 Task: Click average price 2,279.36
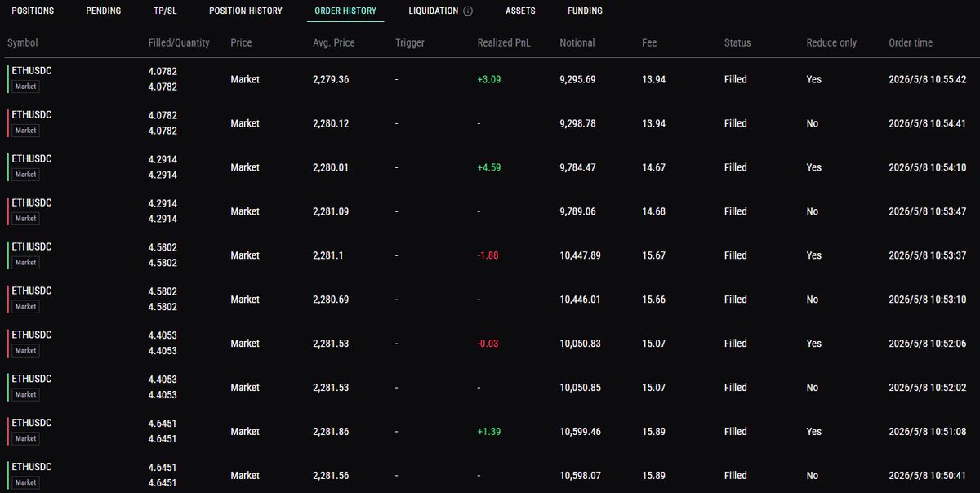331,79
